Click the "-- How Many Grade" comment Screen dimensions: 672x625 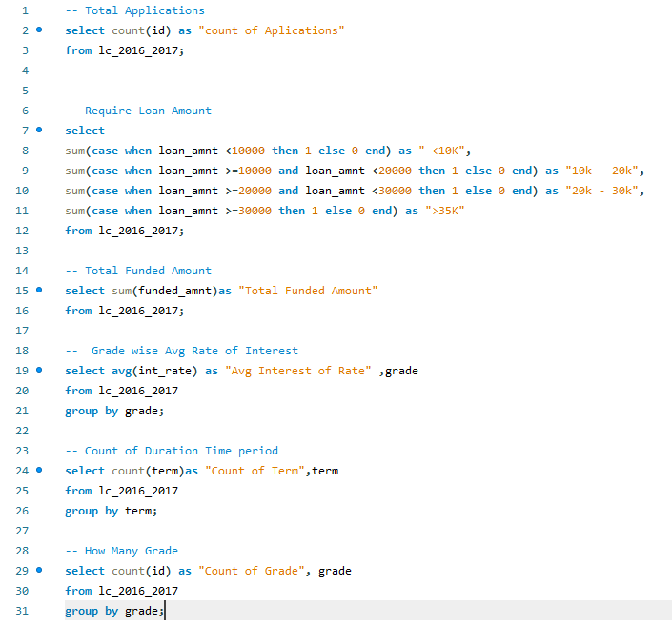point(121,551)
